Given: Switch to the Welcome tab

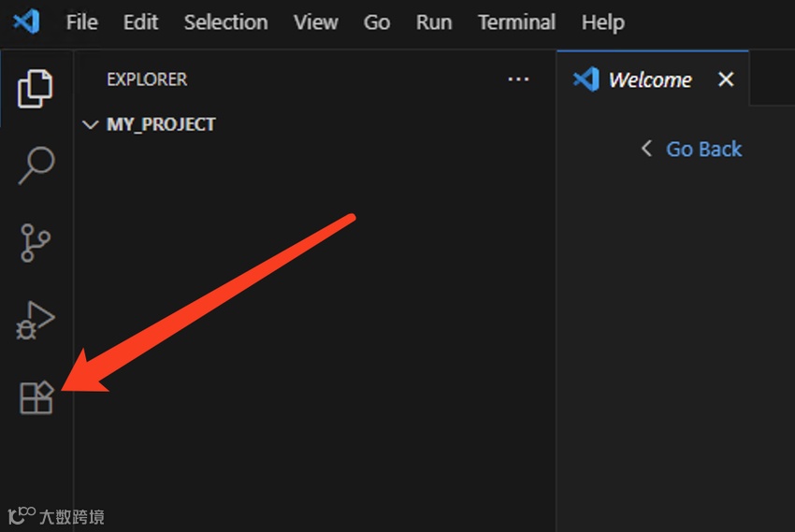Looking at the screenshot, I should 649,79.
